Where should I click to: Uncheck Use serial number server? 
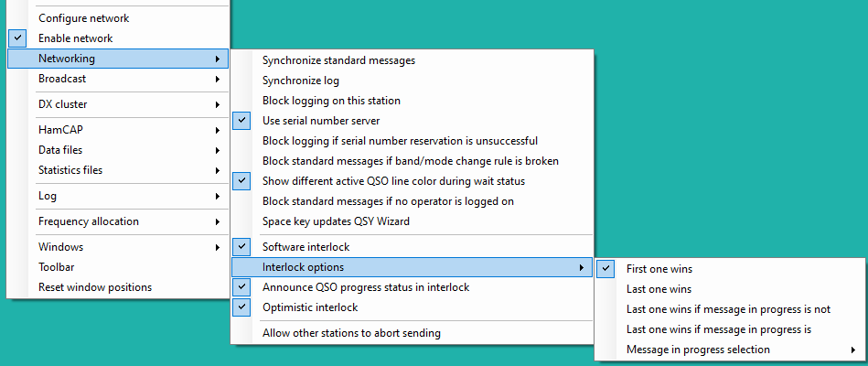[412, 121]
